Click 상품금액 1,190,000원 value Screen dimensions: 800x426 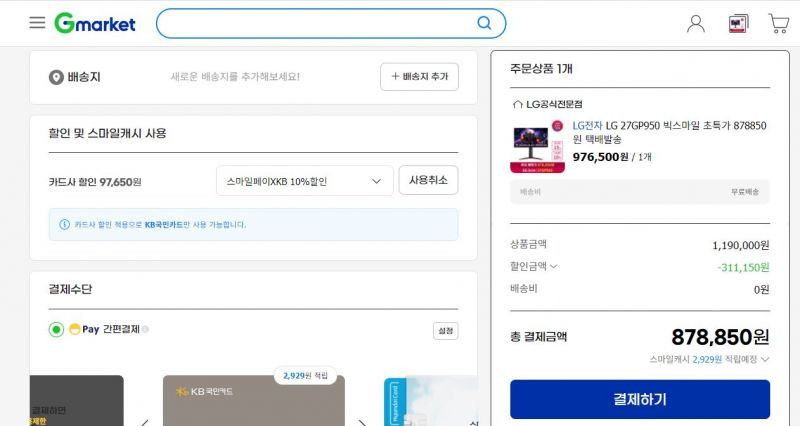point(740,245)
